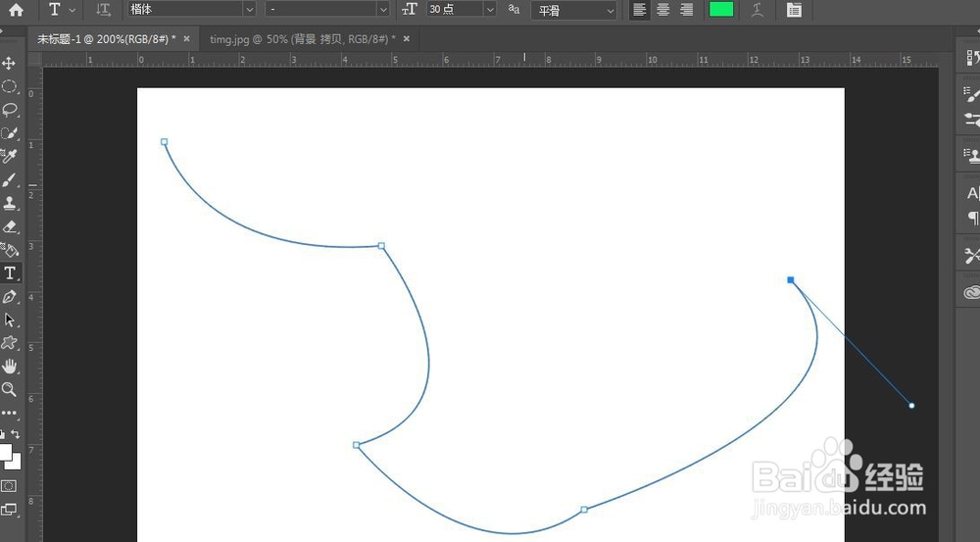Select the Elliptical Marquee tool

point(10,86)
